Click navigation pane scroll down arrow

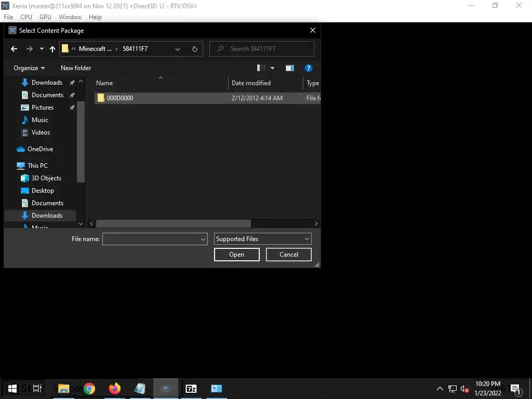[81, 224]
